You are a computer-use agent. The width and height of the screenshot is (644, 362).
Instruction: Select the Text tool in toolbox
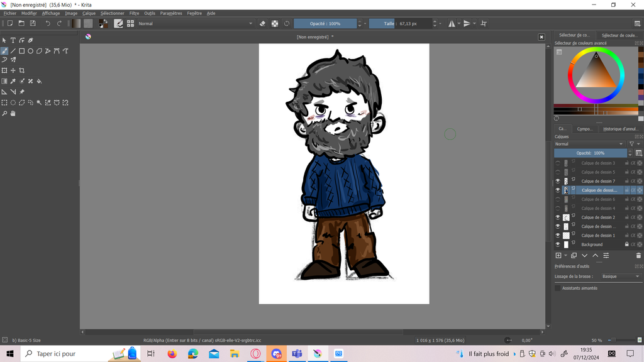coord(13,40)
